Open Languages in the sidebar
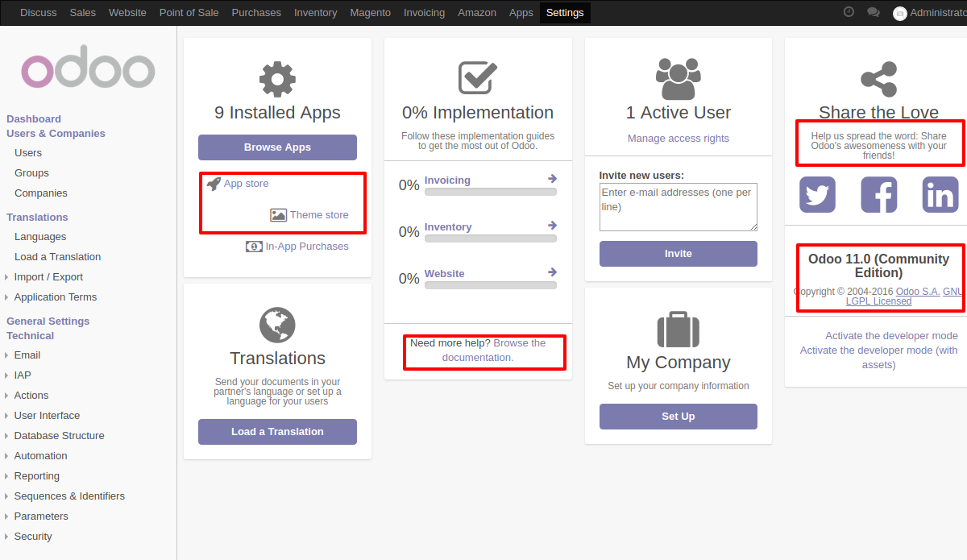967x560 pixels. point(40,237)
